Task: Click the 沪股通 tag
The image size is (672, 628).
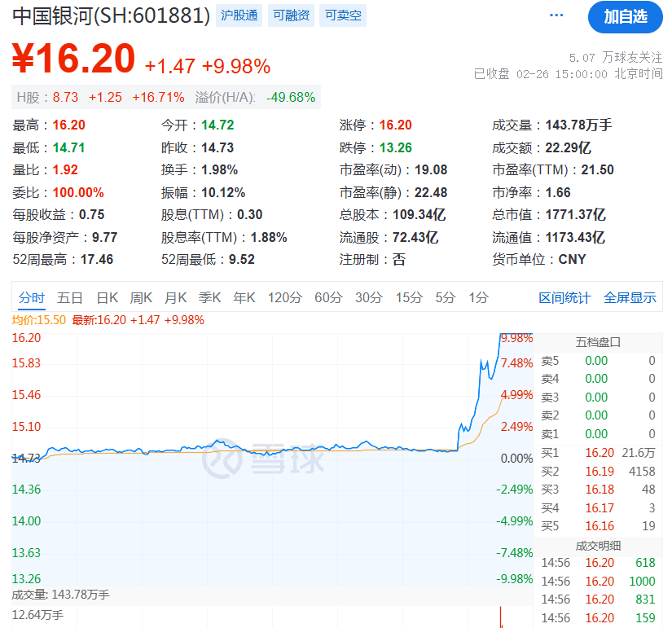Action: click(x=239, y=15)
